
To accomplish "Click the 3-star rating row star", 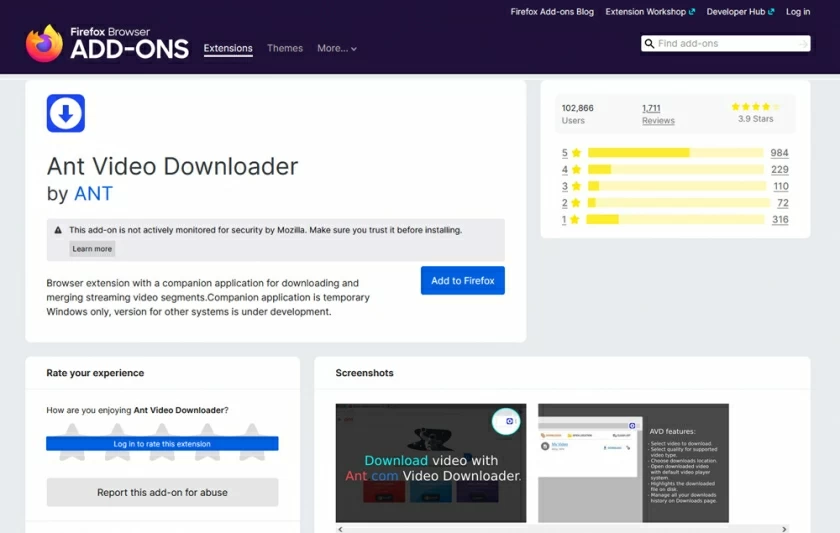I will pos(576,186).
